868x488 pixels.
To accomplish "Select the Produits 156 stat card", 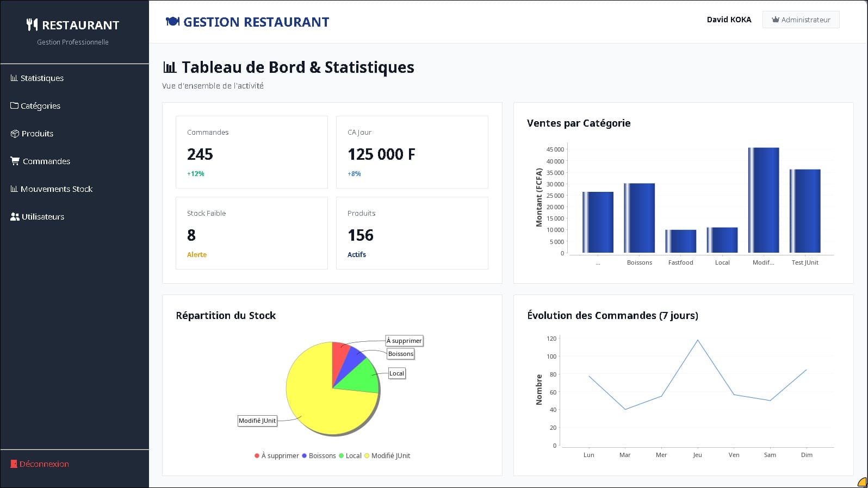I will click(x=412, y=233).
